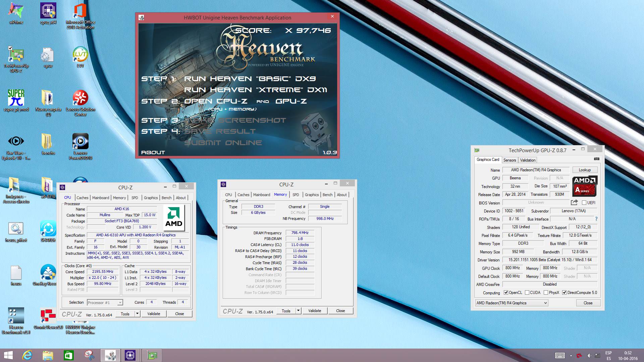Open Internet Explorer from the taskbar
Screen dimensions: 644x362
(x=27, y=355)
